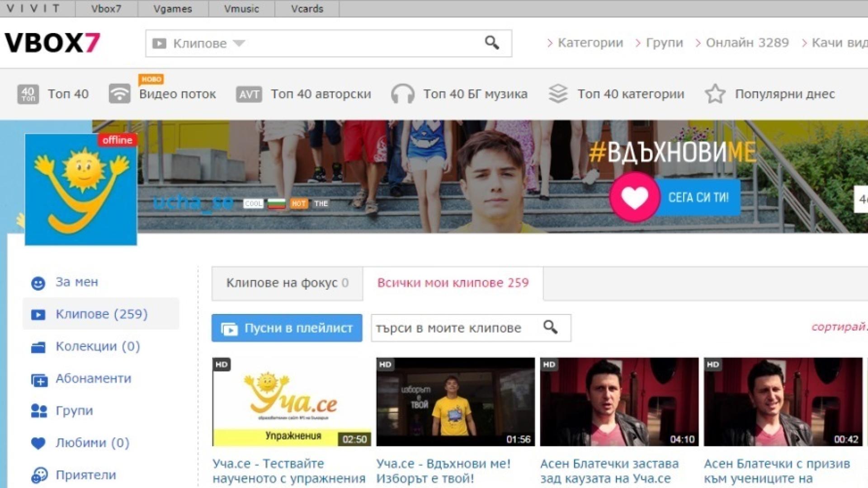Switch to the Vmusic tab
This screenshot has width=868, height=488.
(241, 9)
